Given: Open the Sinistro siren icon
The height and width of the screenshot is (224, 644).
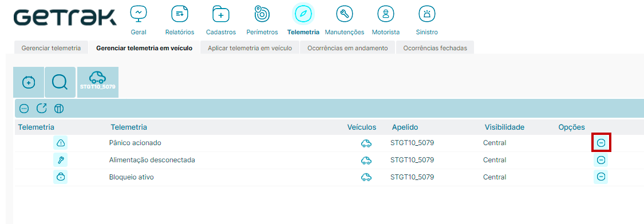Looking at the screenshot, I should pos(426,14).
